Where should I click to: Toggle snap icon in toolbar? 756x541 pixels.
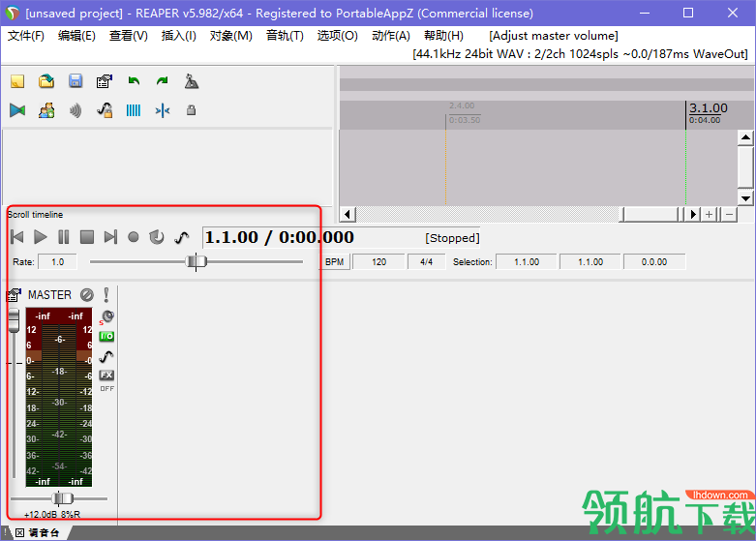tap(163, 110)
